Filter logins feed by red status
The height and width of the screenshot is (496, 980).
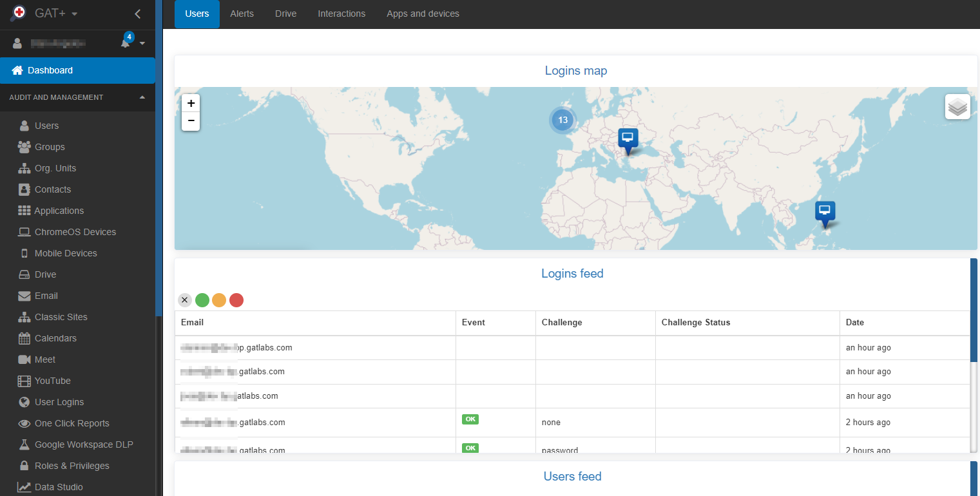click(x=236, y=300)
